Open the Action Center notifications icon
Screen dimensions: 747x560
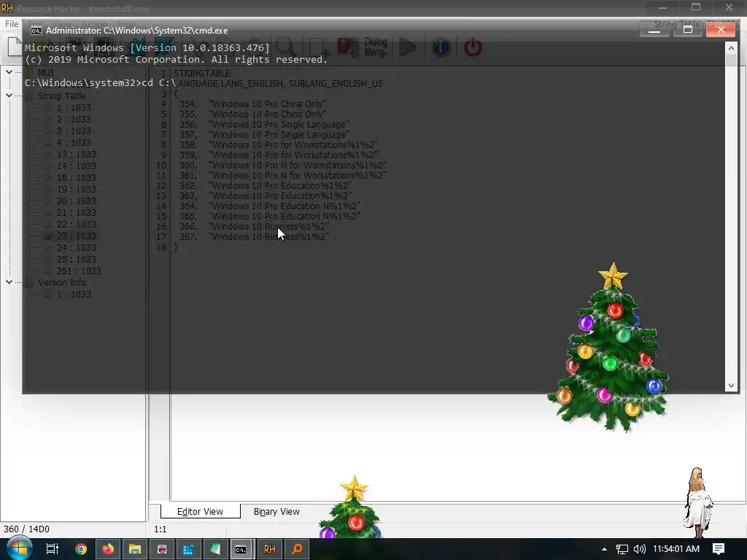coord(719,549)
